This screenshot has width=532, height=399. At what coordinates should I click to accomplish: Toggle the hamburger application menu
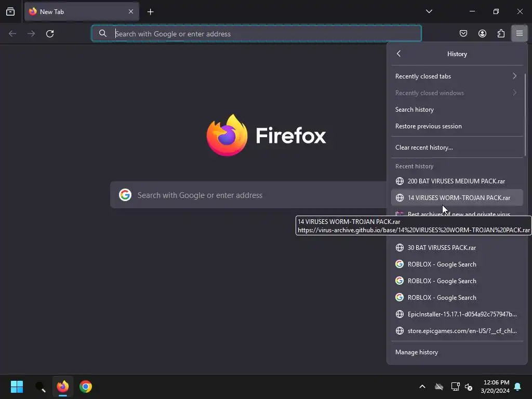point(520,33)
